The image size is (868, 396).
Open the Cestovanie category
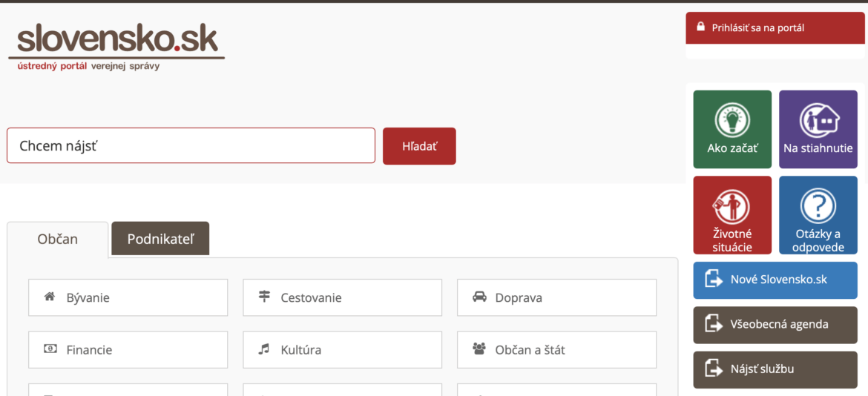[x=342, y=297]
